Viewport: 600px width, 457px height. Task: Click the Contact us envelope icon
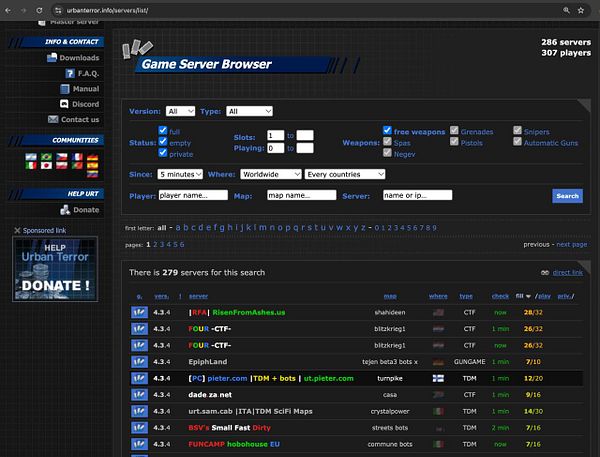[x=53, y=119]
